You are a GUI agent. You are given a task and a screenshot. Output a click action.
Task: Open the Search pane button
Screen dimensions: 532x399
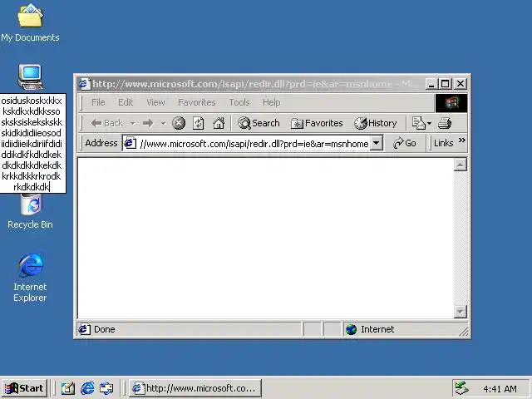click(x=259, y=123)
